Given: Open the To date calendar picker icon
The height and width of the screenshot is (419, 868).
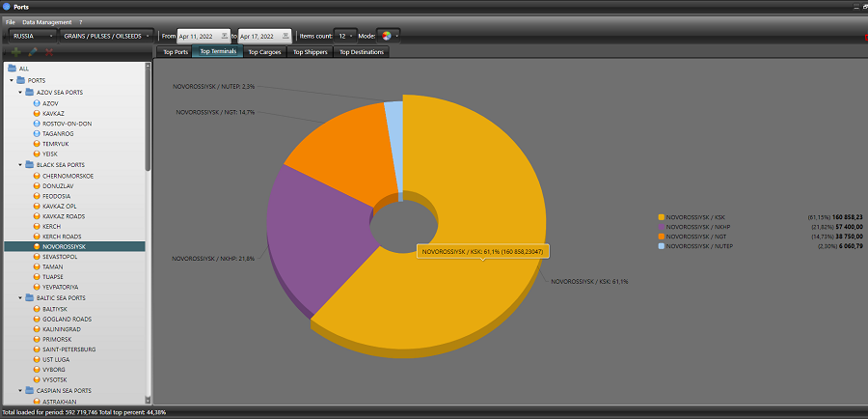Looking at the screenshot, I should pos(285,36).
